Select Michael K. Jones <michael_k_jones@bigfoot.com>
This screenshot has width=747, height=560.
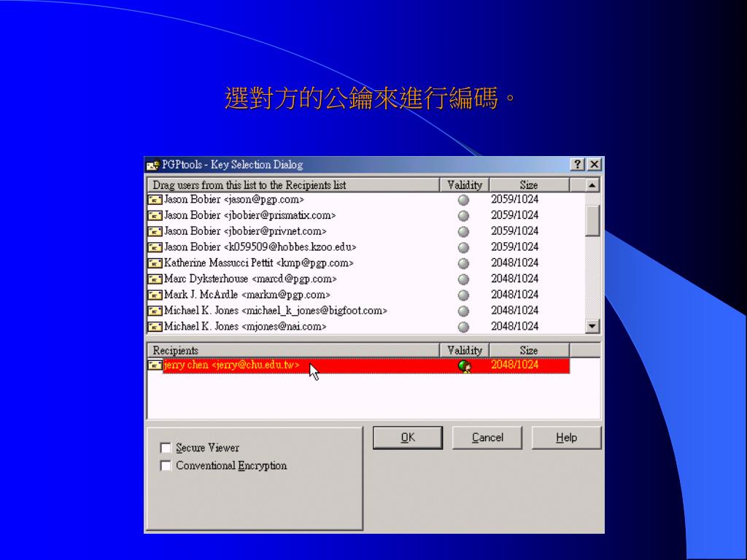tap(275, 311)
